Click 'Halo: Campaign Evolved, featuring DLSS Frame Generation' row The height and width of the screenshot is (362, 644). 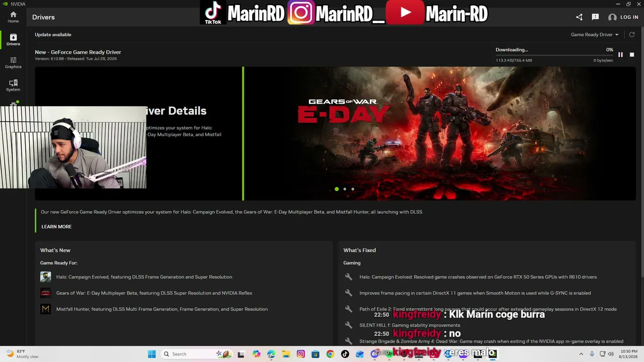coord(144,277)
